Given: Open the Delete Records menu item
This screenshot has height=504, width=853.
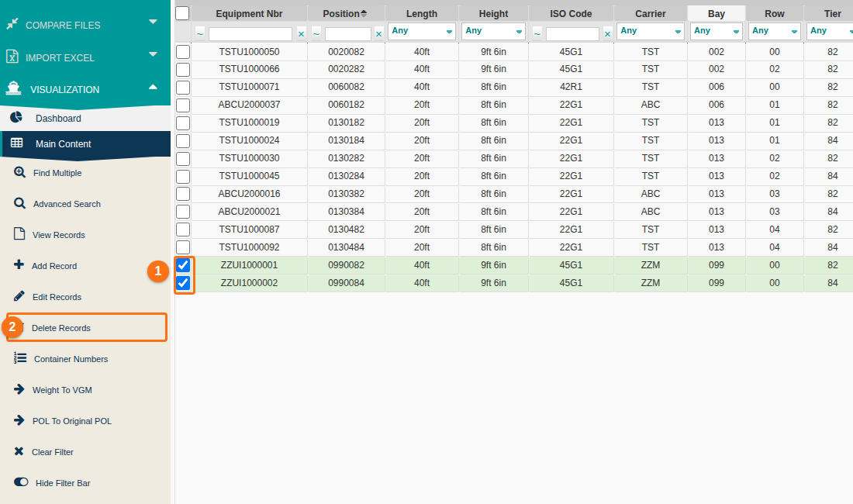Looking at the screenshot, I should click(x=87, y=327).
